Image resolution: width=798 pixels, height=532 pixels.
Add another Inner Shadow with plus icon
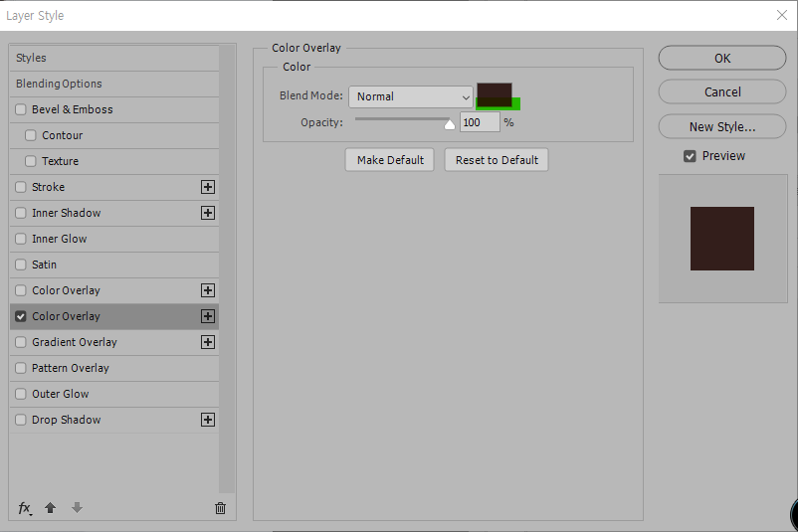208,213
